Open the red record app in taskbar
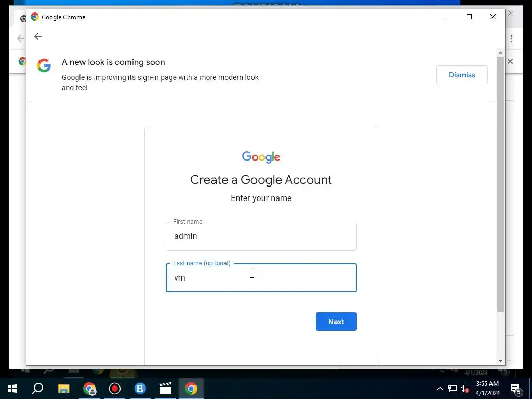The height and width of the screenshot is (399, 532). [x=115, y=389]
